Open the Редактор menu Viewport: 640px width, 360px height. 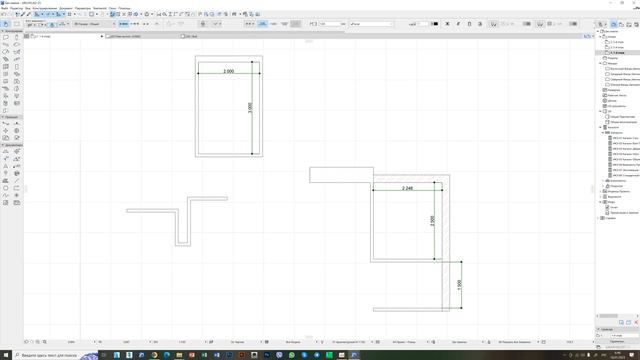(16, 8)
